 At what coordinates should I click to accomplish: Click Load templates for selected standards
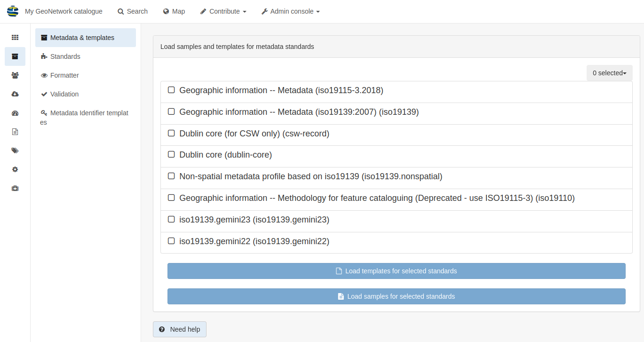point(397,271)
